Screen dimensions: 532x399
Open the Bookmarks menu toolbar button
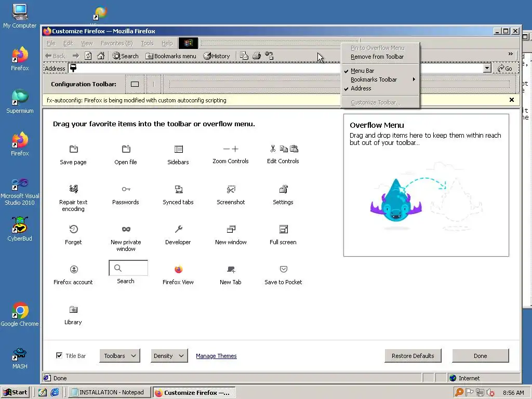click(170, 56)
